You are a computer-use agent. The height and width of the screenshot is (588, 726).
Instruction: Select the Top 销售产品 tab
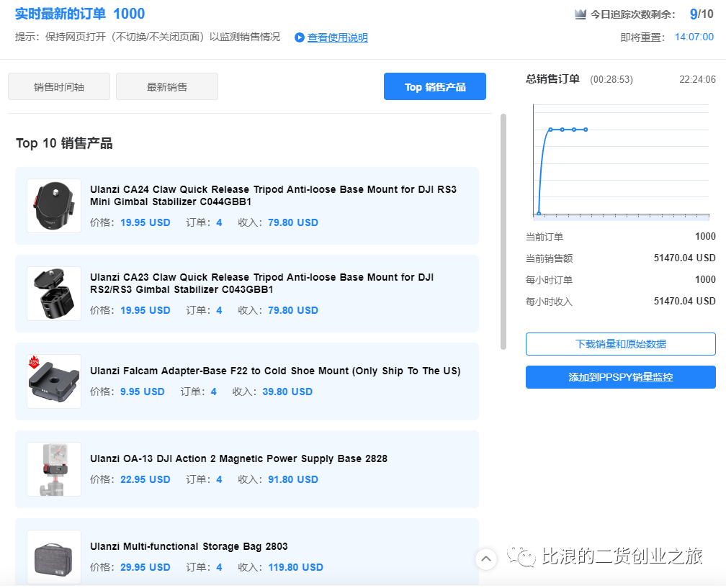[435, 86]
